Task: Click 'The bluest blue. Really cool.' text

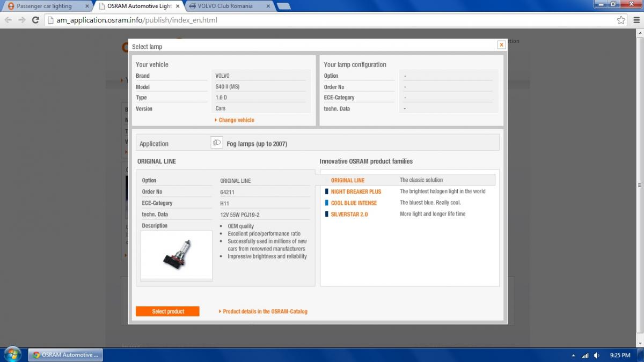Action: tap(430, 203)
